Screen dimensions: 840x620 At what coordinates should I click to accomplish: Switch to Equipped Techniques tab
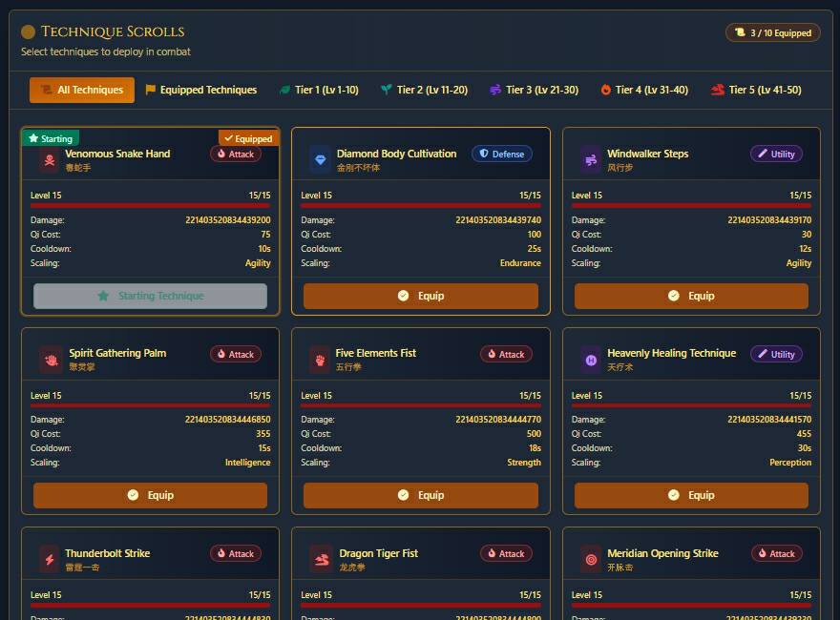(x=201, y=90)
